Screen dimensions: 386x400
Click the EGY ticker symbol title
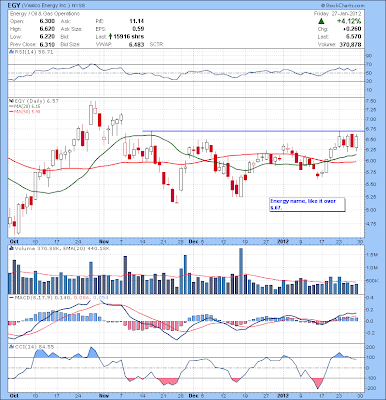pos(13,5)
